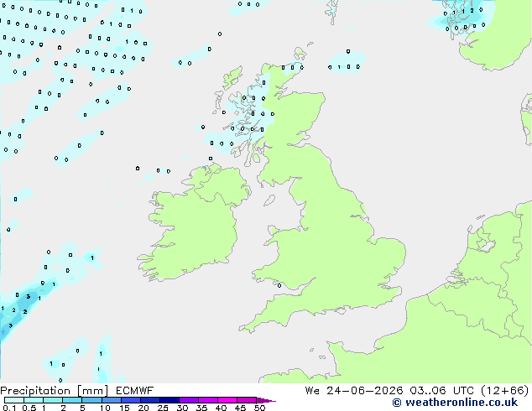The height and width of the screenshot is (411, 532).
Task: Click the "0.5" legend scale value
Action: (x=29, y=408)
